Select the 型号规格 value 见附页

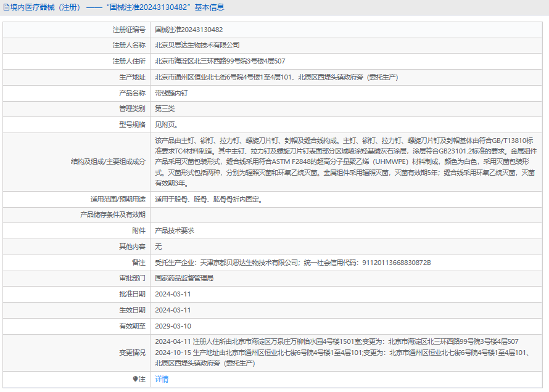point(167,125)
